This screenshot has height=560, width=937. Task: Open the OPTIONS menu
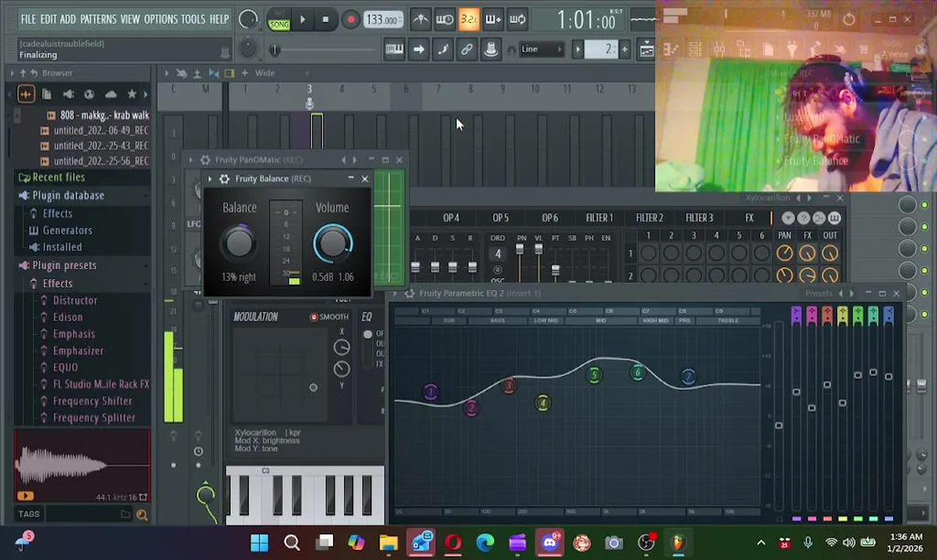[160, 19]
